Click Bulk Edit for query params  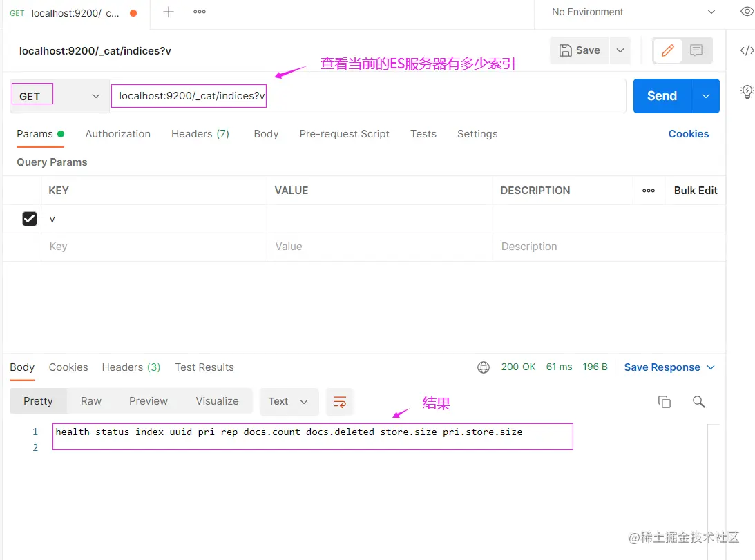pyautogui.click(x=696, y=191)
